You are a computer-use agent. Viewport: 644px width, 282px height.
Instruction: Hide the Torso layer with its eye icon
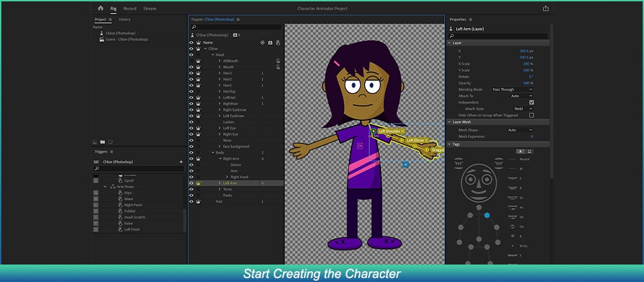click(x=191, y=189)
